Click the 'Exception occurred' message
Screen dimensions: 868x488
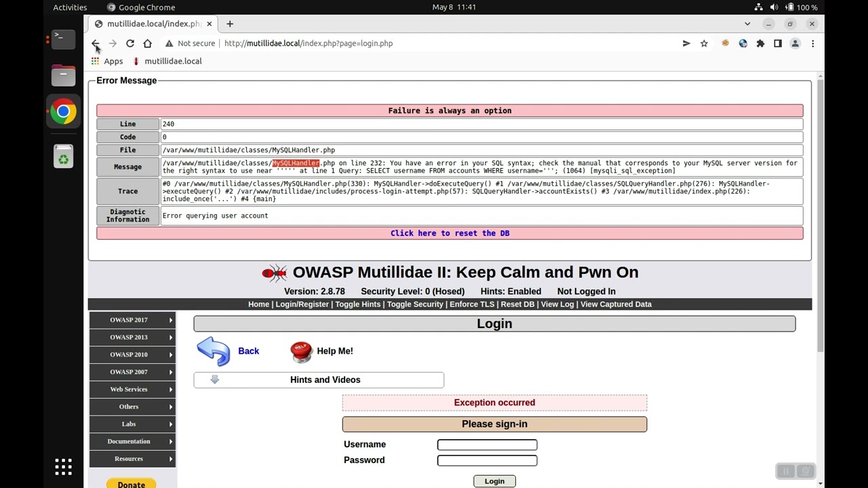click(x=494, y=403)
